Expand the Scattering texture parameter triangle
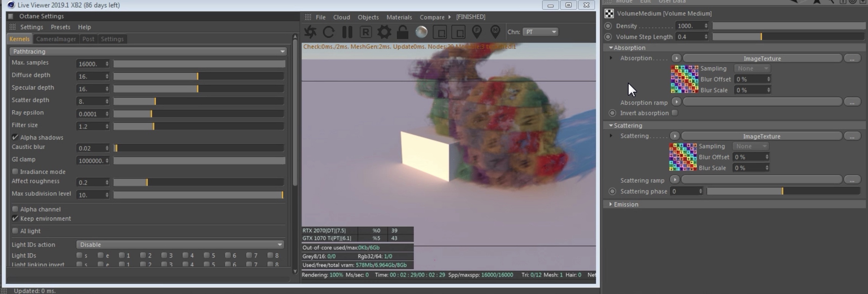 click(x=611, y=136)
